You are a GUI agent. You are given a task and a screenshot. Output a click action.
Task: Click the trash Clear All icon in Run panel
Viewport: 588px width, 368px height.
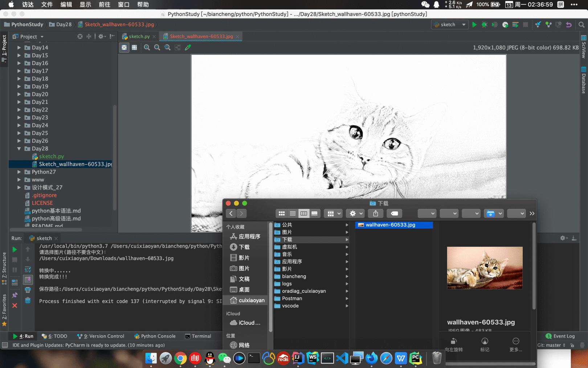click(x=28, y=300)
